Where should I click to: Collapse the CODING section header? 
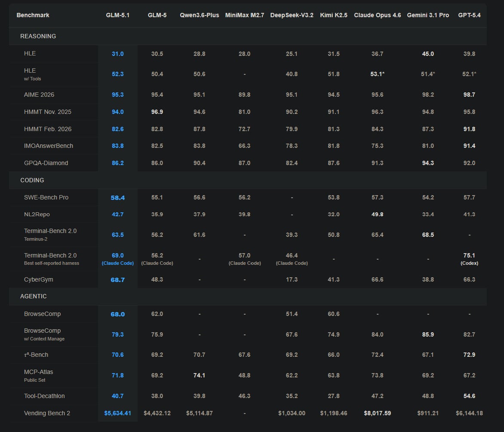point(32,180)
